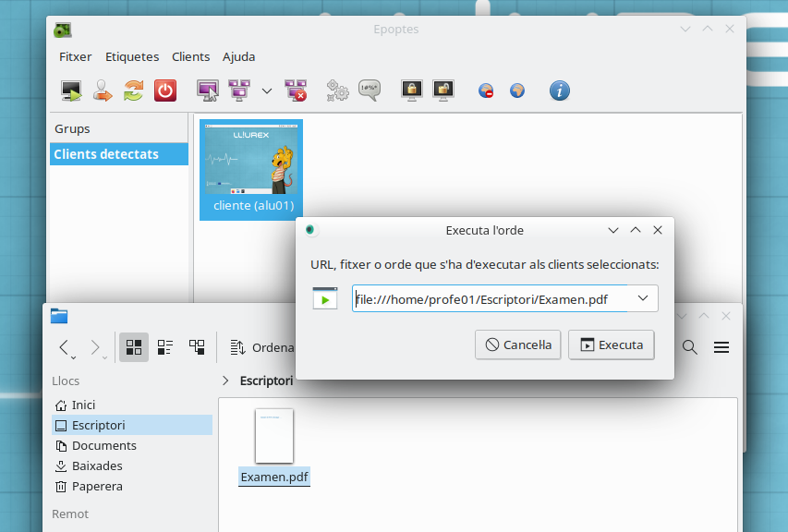Click the stop broadcasts icon with red X

[296, 91]
